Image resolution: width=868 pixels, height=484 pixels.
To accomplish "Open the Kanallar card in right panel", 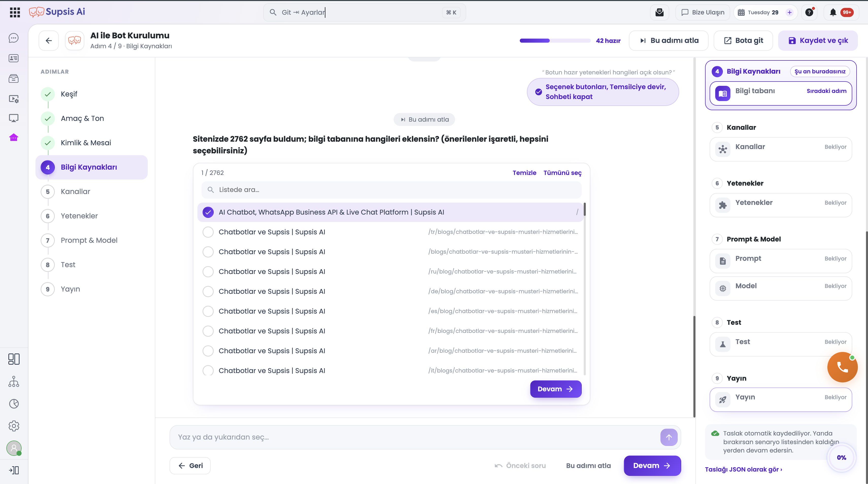I will (x=781, y=149).
